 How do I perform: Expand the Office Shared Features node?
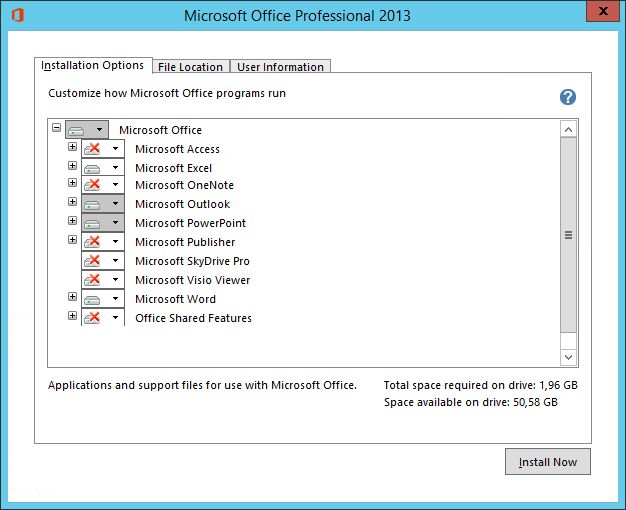point(72,316)
